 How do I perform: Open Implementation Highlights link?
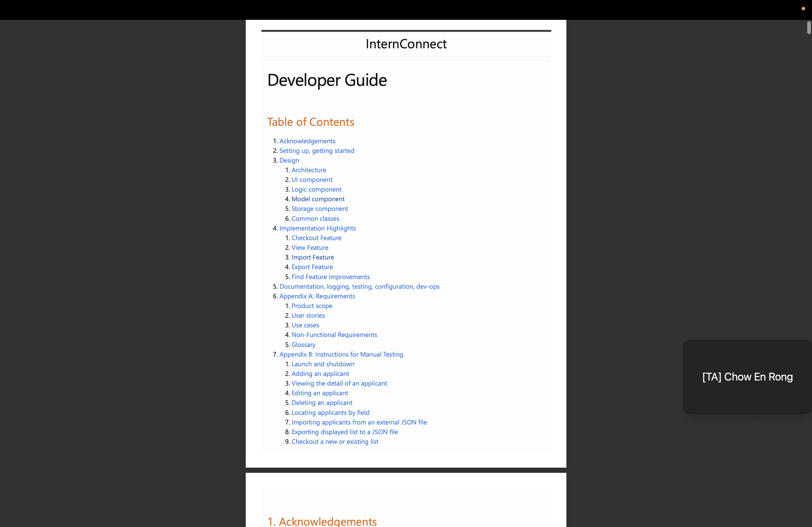point(317,228)
